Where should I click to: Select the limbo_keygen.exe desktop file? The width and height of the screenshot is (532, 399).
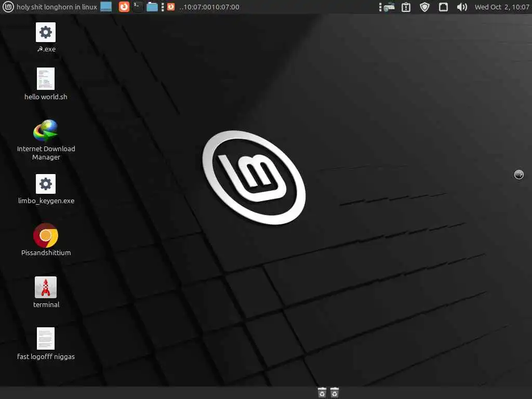46,189
